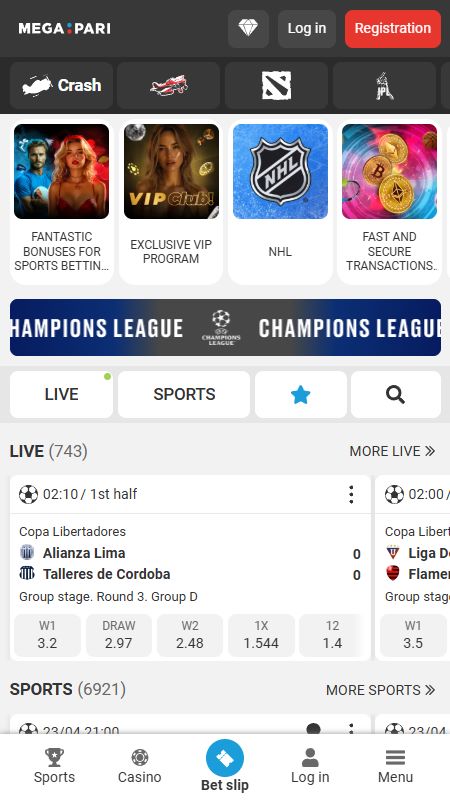The height and width of the screenshot is (800, 450).
Task: Open options menu for Alianza Lima match
Action: click(x=351, y=494)
